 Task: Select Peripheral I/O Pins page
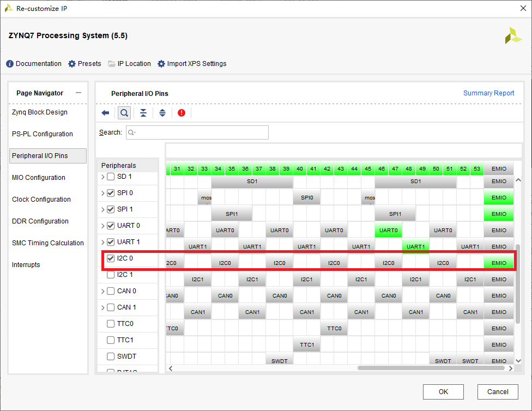pos(48,156)
